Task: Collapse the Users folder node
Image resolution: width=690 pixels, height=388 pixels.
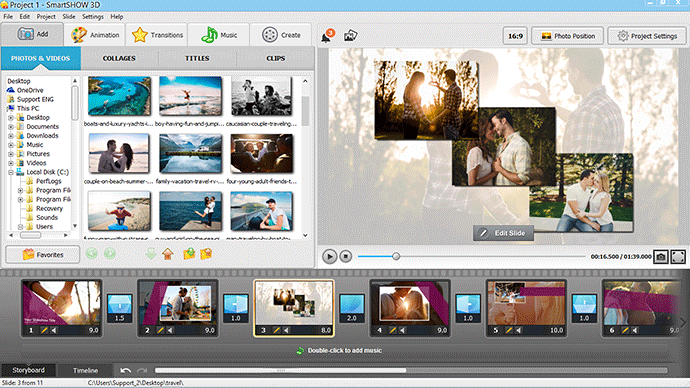Action: [x=20, y=227]
